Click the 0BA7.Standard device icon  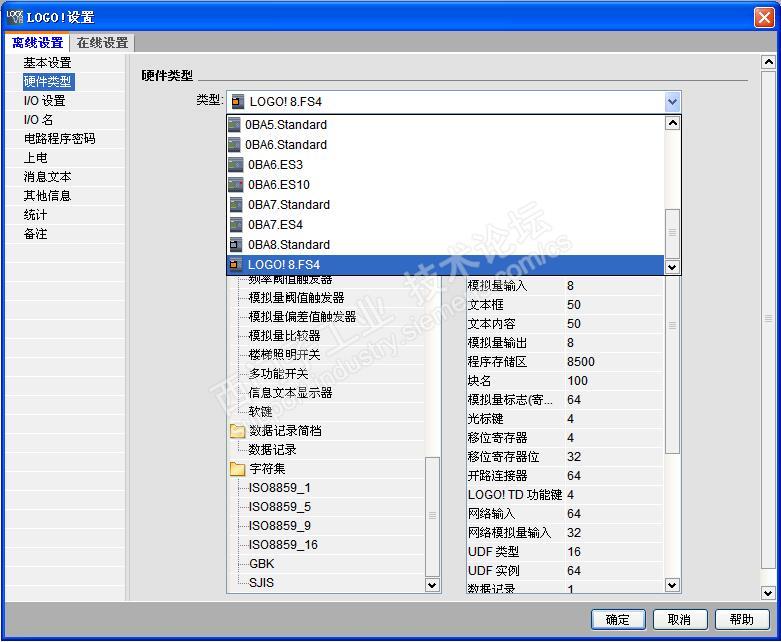coord(236,205)
